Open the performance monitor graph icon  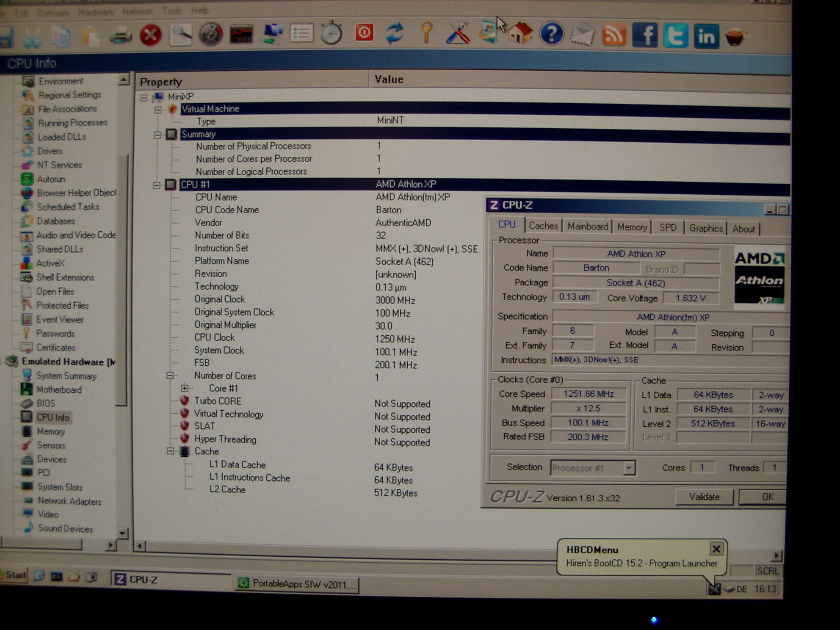(x=241, y=34)
